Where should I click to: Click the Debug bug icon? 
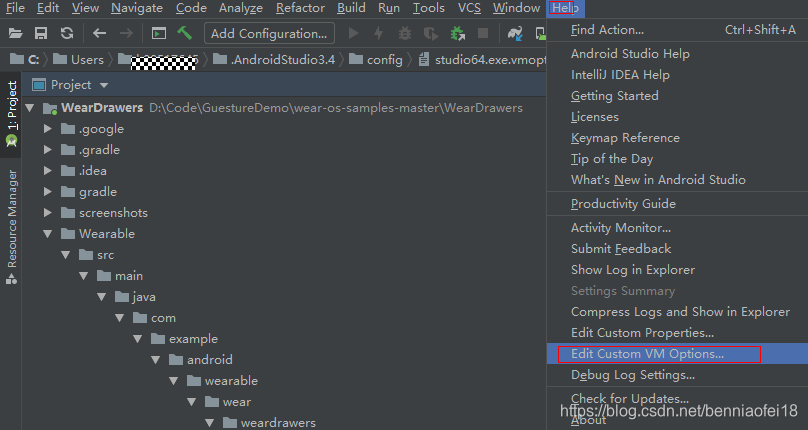pyautogui.click(x=405, y=34)
